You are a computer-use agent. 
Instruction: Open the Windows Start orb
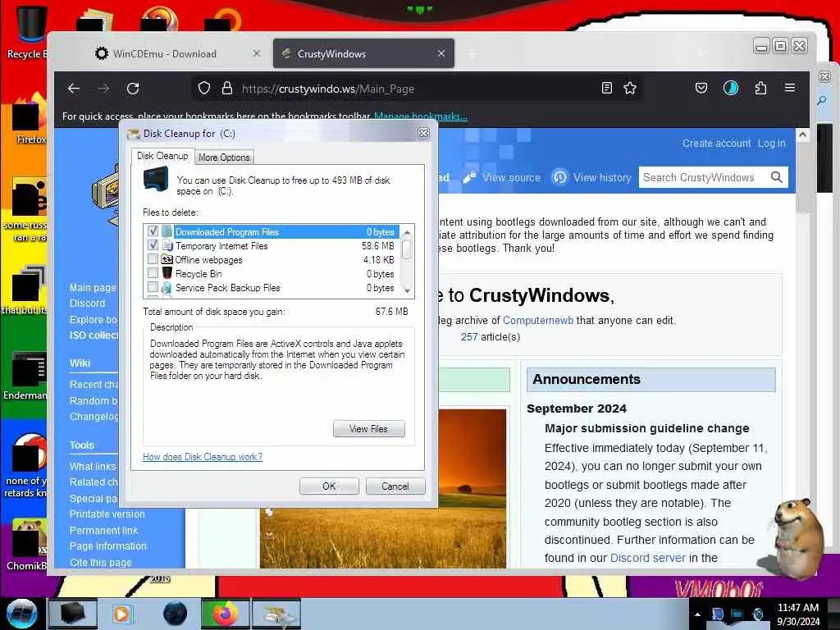[22, 614]
